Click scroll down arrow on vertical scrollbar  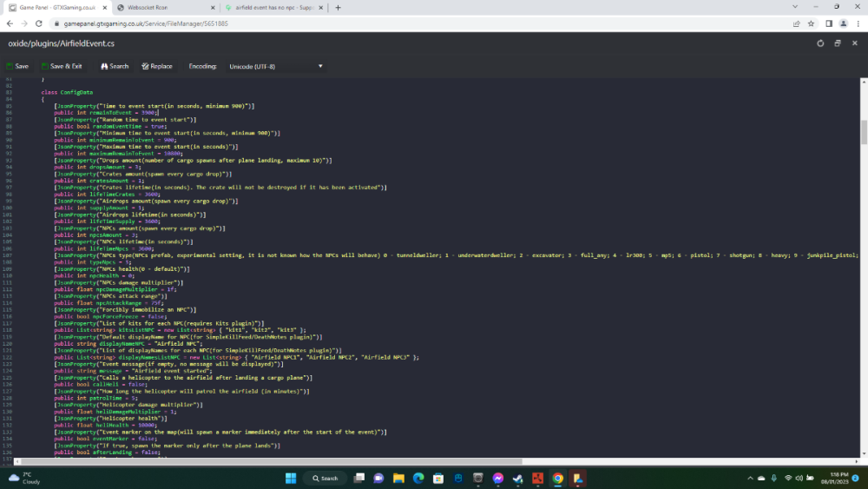pos(864,453)
